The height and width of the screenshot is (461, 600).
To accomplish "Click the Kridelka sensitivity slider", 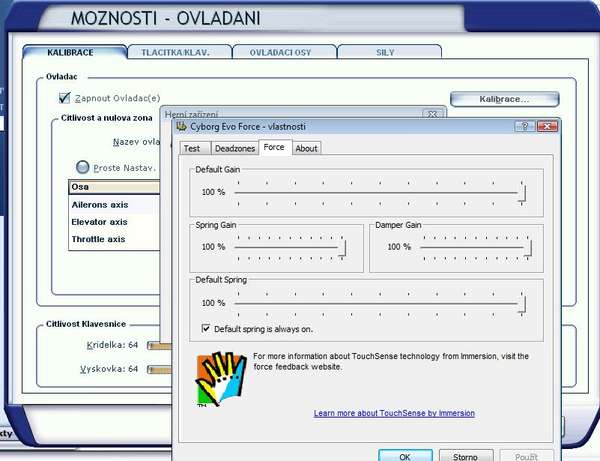I will [160, 346].
